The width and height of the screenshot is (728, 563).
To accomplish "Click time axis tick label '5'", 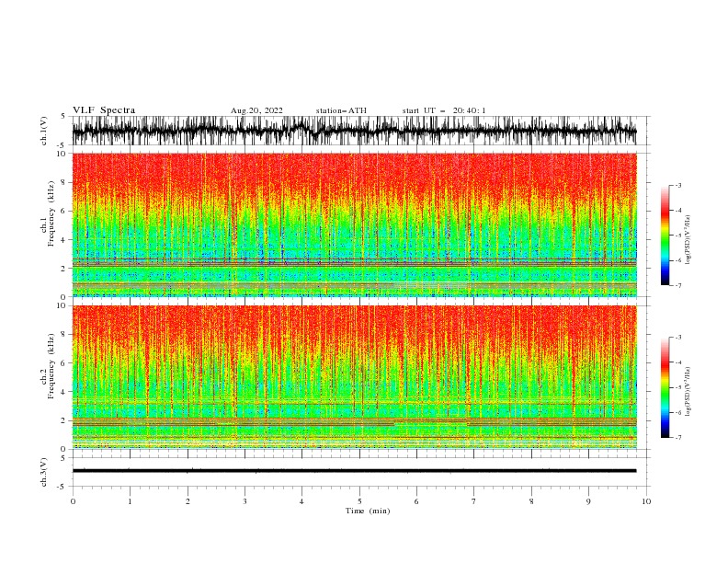I will pos(359,501).
